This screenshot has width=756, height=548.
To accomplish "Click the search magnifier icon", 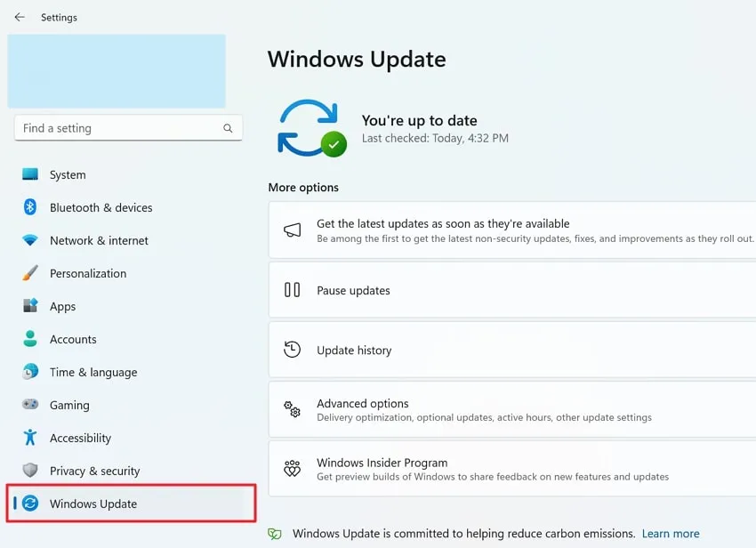I will click(x=228, y=128).
